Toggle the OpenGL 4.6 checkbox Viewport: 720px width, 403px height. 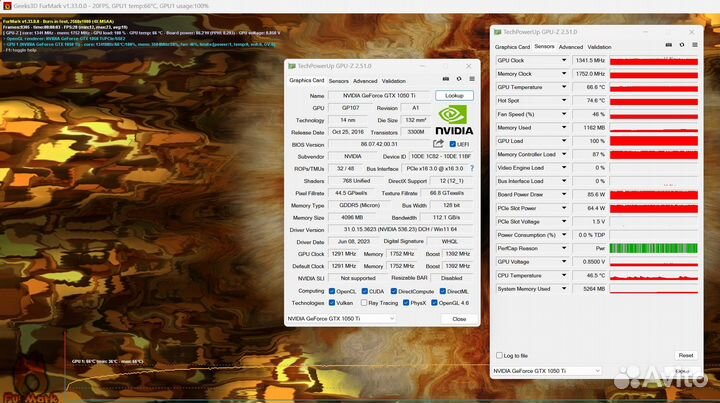(x=434, y=302)
